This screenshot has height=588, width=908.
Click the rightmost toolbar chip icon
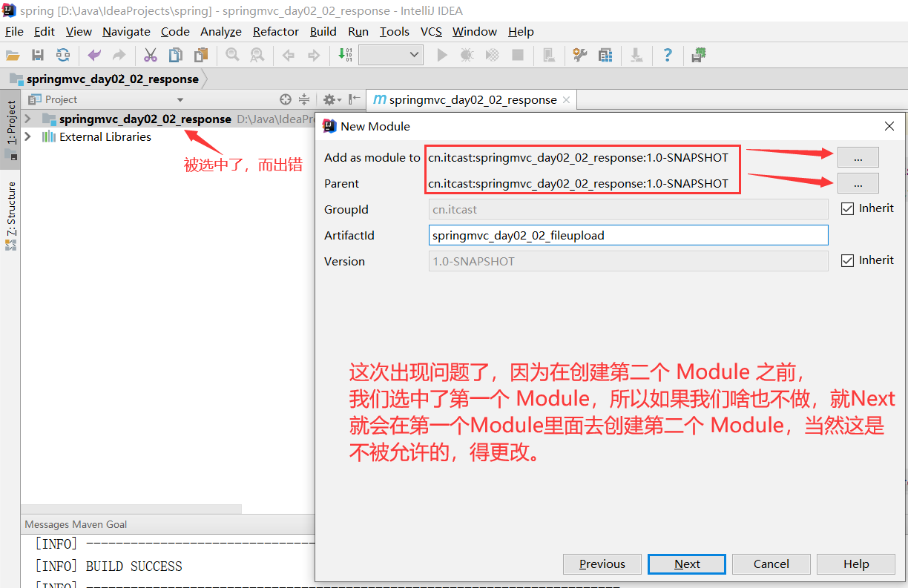[x=698, y=55]
